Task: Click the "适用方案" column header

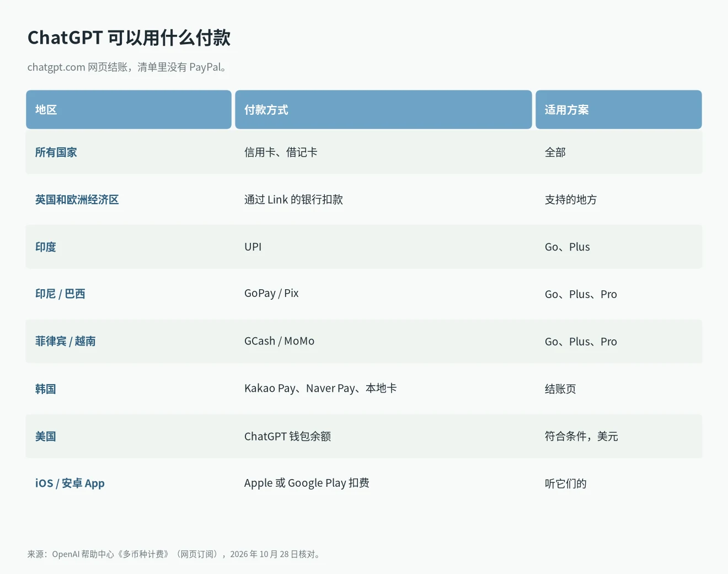Action: click(619, 110)
